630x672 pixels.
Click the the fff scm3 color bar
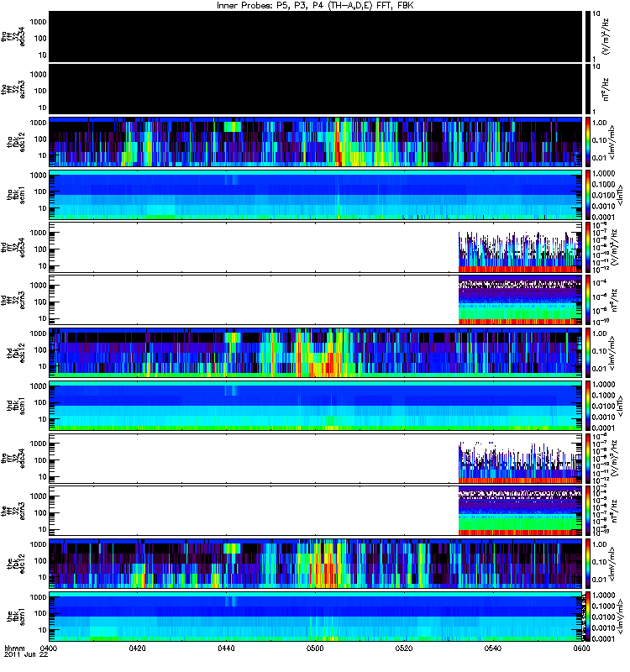pyautogui.click(x=588, y=511)
